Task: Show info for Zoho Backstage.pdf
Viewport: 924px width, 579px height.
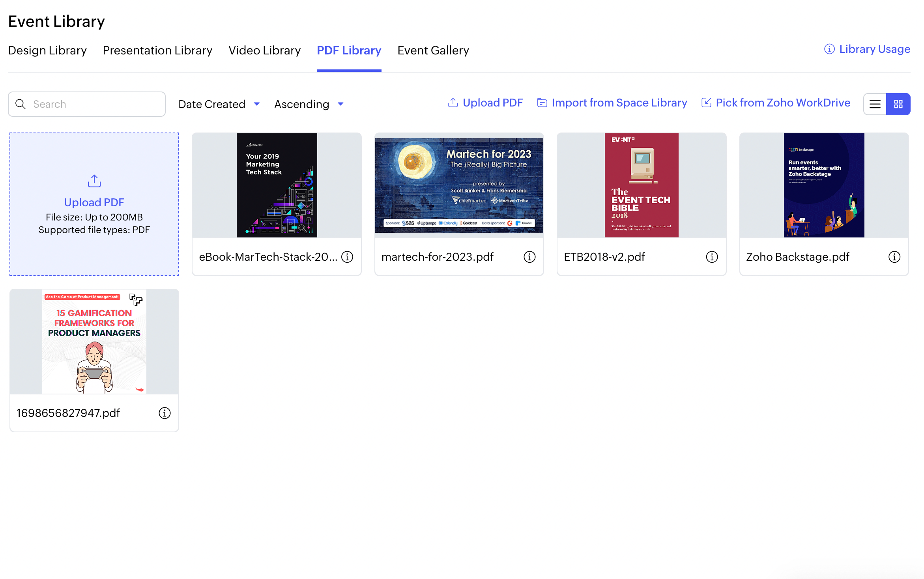Action: point(894,257)
